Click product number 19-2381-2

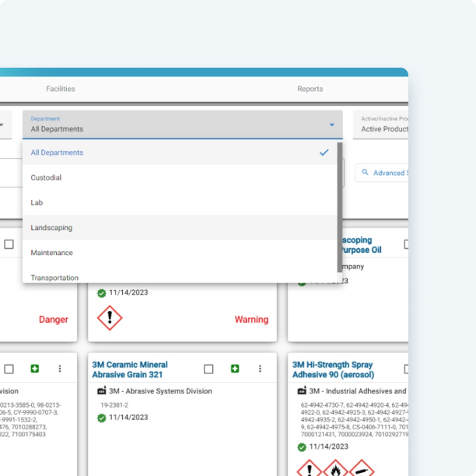[x=114, y=405]
